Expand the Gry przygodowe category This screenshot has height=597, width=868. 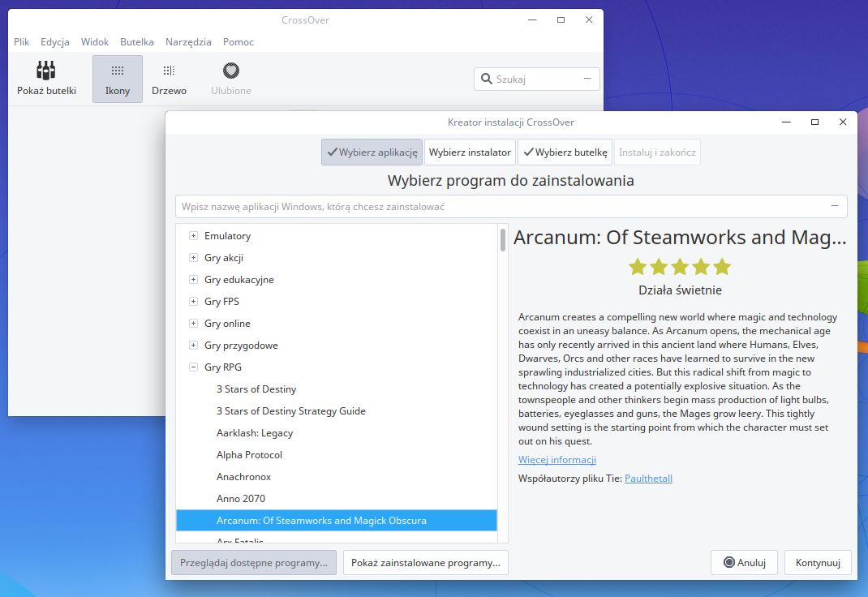coord(193,346)
